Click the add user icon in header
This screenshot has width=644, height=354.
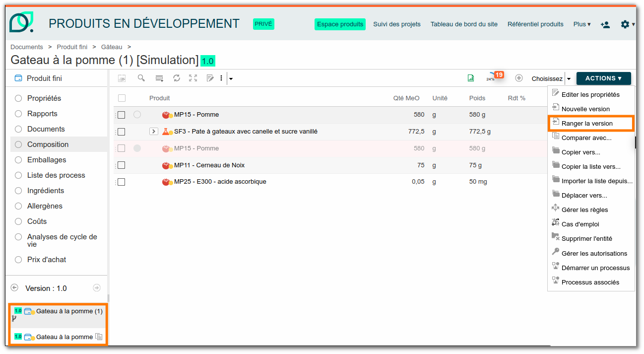pos(605,24)
